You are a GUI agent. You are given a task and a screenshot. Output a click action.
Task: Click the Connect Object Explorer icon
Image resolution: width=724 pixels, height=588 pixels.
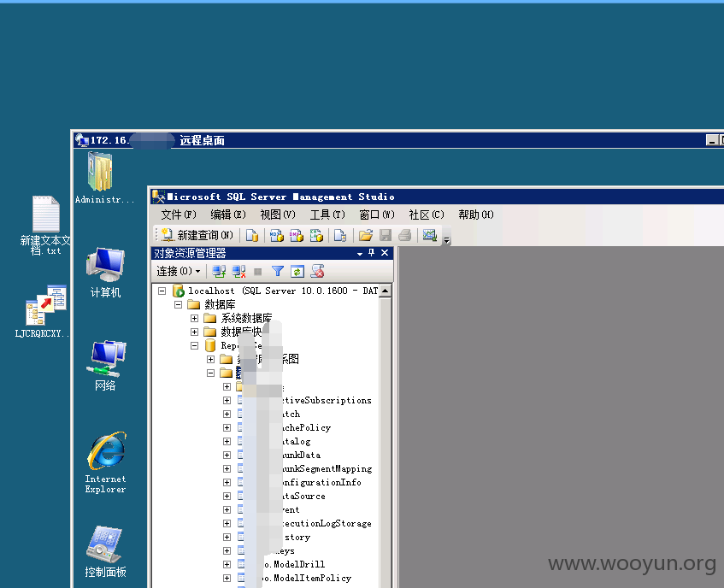[x=219, y=272]
